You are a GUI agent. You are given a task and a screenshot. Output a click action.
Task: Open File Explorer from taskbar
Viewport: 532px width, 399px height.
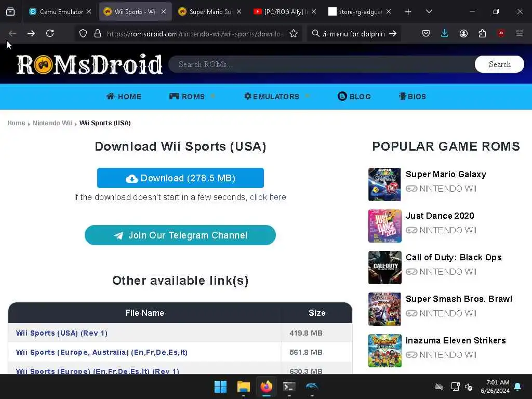point(243,387)
